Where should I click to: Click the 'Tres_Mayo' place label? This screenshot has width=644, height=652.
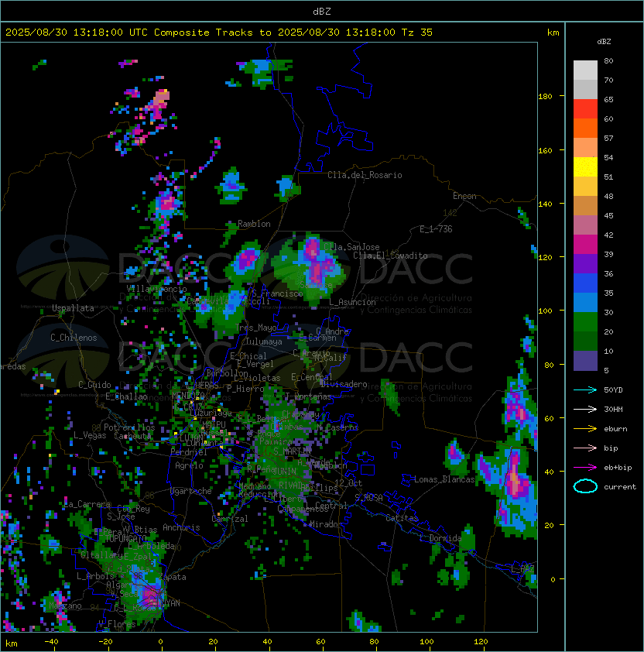tap(255, 328)
